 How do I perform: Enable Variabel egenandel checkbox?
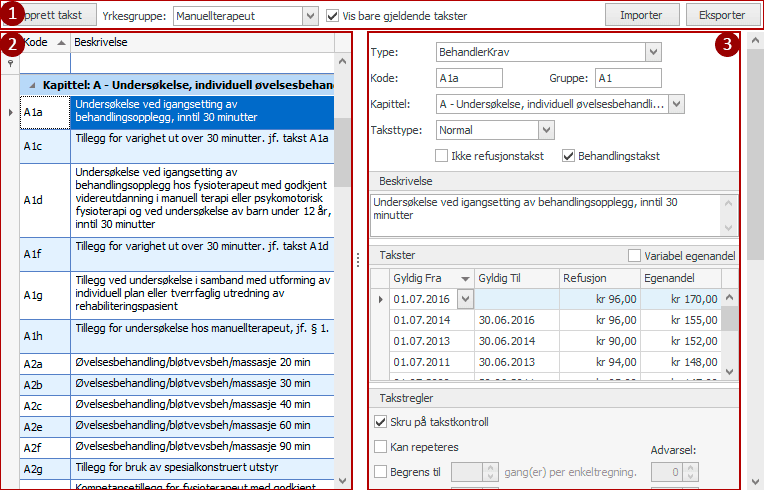point(634,256)
